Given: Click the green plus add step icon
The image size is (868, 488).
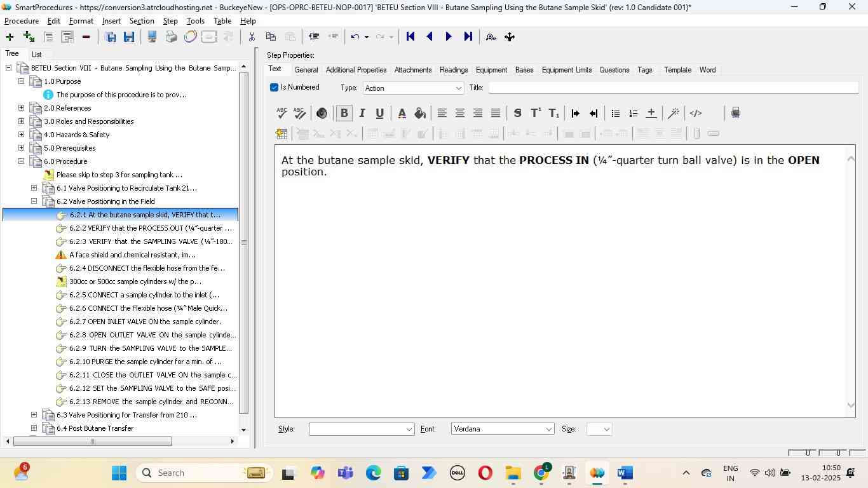Looking at the screenshot, I should pyautogui.click(x=10, y=37).
